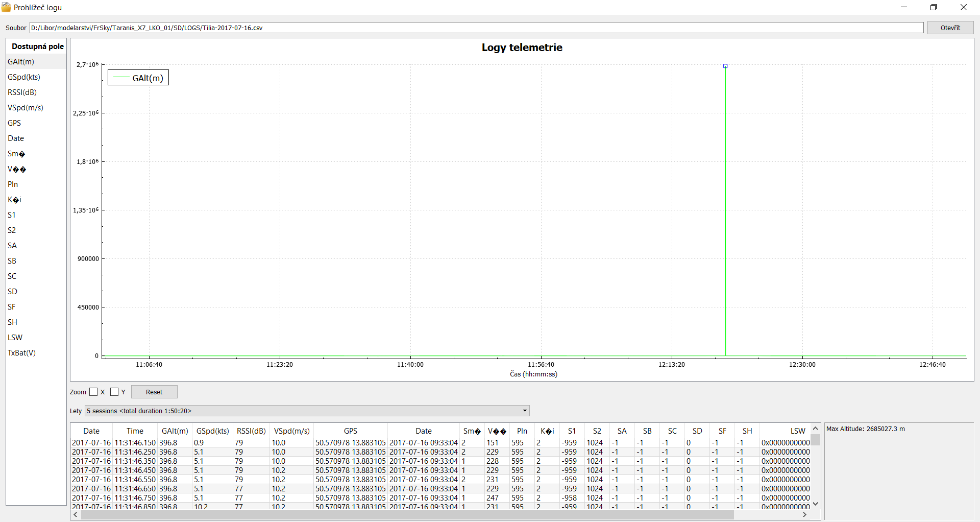Select the S1 field in the list
Viewport: 980px width, 522px height.
pos(36,215)
